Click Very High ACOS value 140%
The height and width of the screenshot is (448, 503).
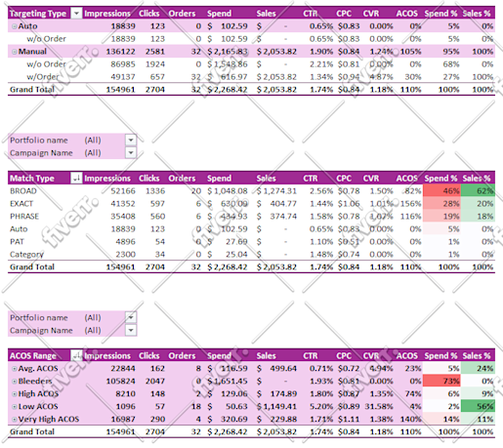point(411,419)
